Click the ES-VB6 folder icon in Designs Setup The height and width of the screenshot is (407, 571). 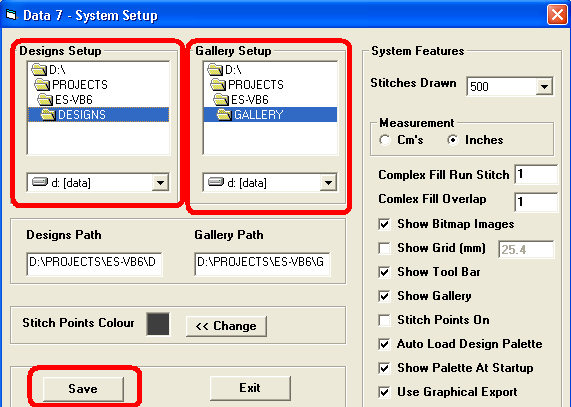(45, 99)
